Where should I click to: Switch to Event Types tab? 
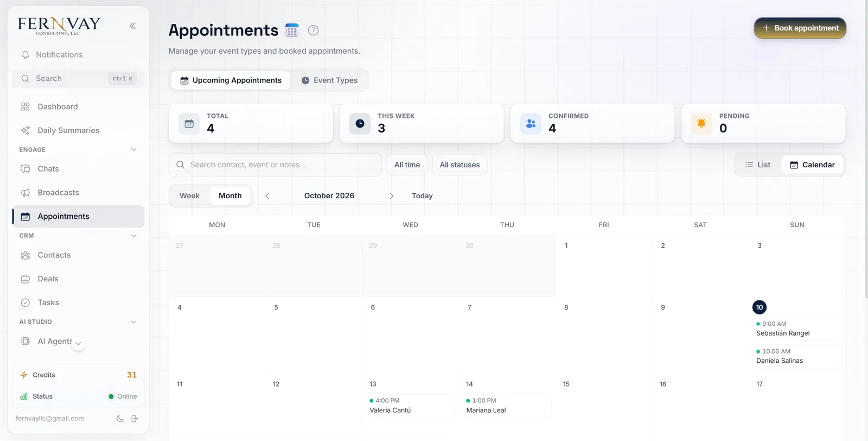pyautogui.click(x=329, y=80)
